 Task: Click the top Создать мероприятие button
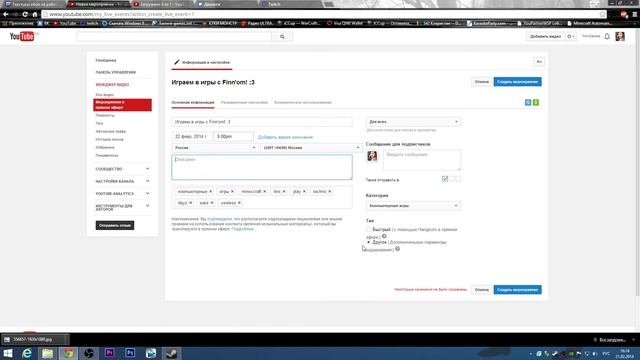click(518, 82)
